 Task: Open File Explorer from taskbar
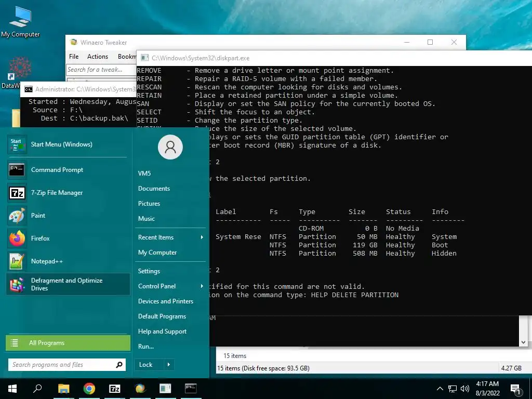(x=63, y=389)
